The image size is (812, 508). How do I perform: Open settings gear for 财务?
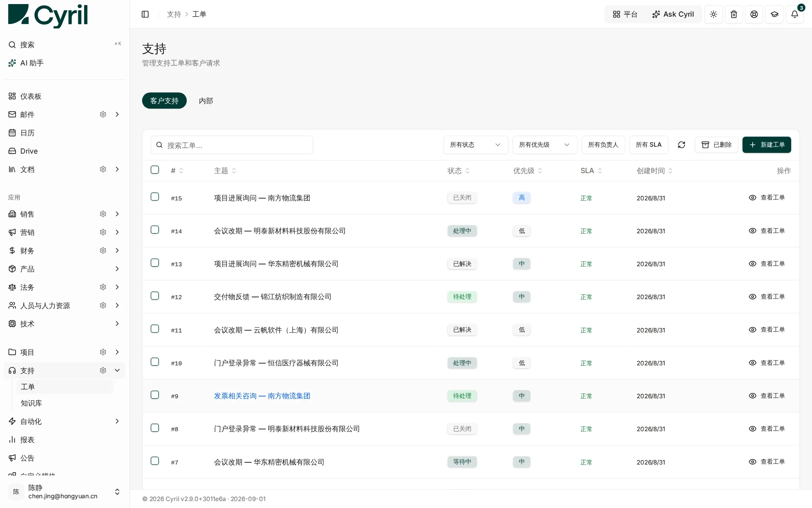pos(103,250)
